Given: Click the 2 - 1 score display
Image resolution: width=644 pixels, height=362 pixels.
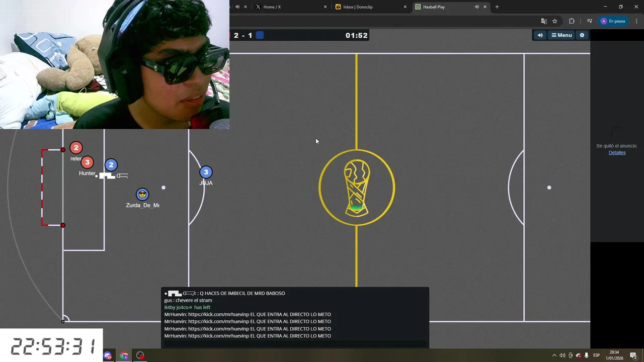Looking at the screenshot, I should pyautogui.click(x=243, y=35).
